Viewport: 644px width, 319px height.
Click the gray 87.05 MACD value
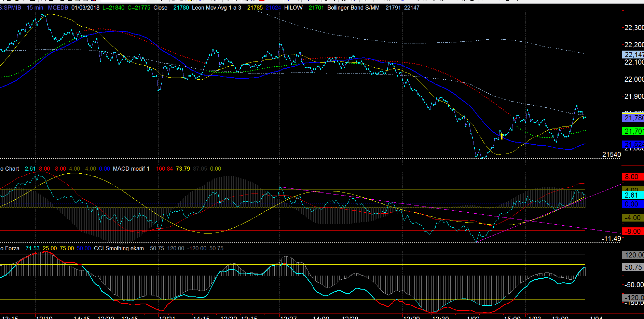(200, 169)
